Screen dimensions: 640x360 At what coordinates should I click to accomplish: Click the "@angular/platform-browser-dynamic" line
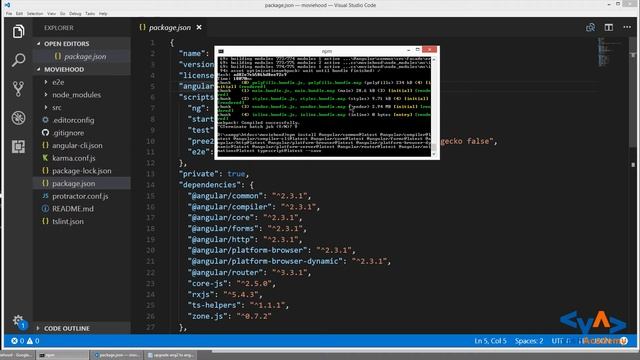coord(289,261)
